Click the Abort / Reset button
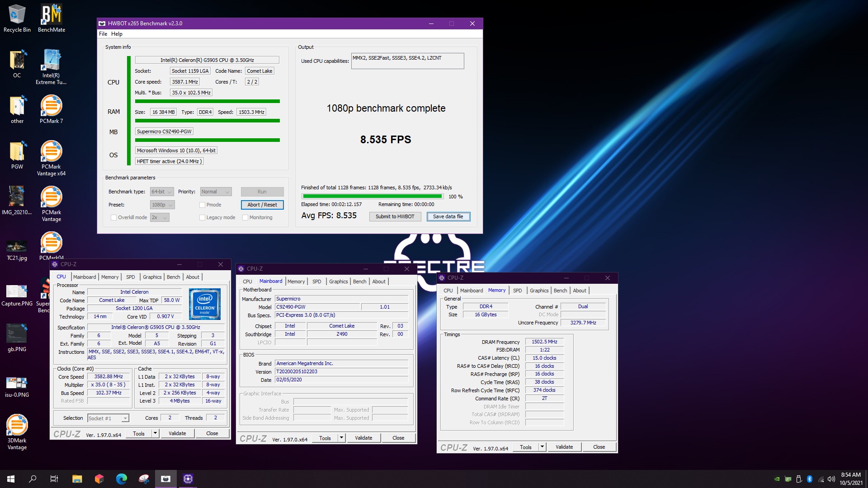This screenshot has height=488, width=868. coord(262,205)
